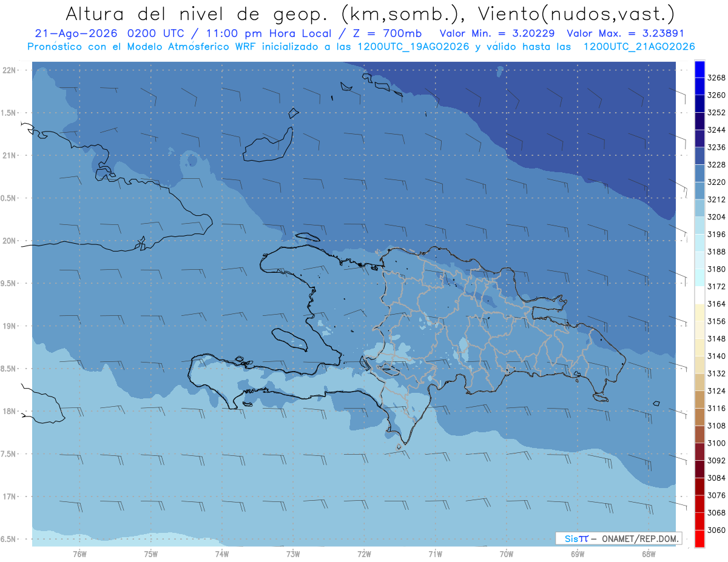Click the 17N latitude axis label

[9, 497]
